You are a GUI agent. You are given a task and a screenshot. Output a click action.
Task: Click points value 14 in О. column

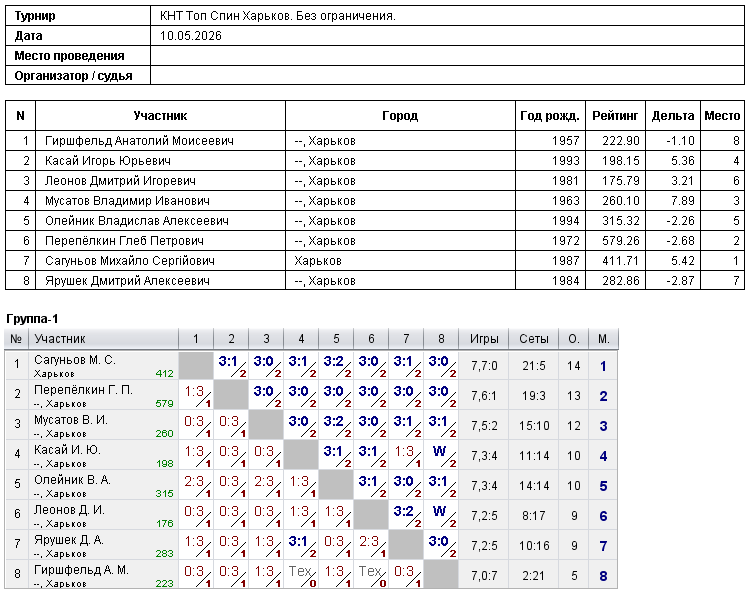574,366
